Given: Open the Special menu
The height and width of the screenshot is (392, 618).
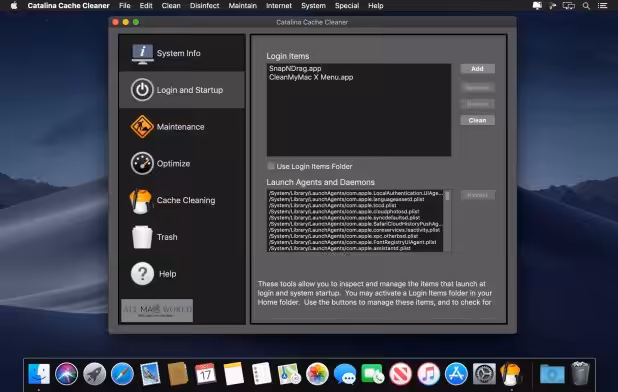Looking at the screenshot, I should [x=347, y=6].
